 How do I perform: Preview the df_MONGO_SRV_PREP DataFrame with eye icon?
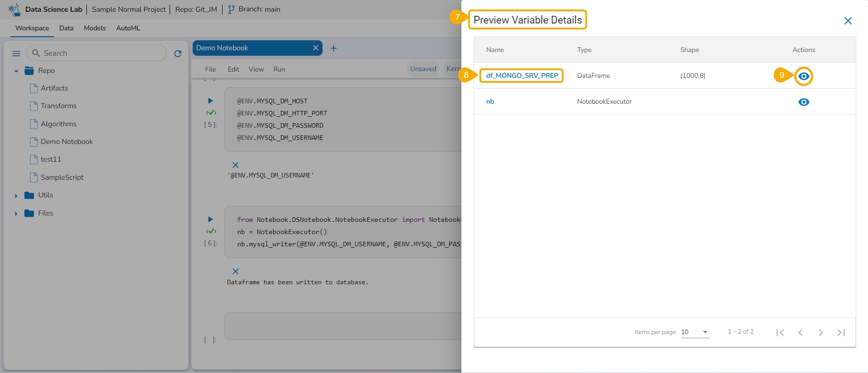pos(803,76)
